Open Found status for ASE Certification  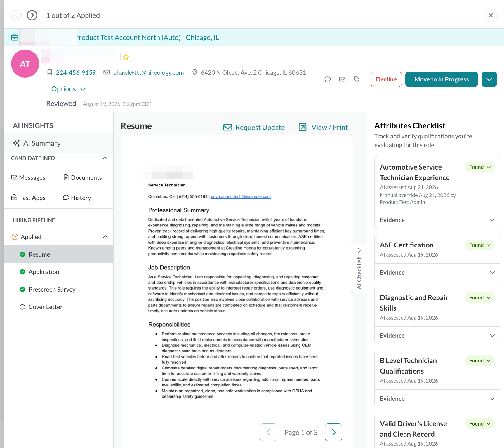pyautogui.click(x=480, y=245)
